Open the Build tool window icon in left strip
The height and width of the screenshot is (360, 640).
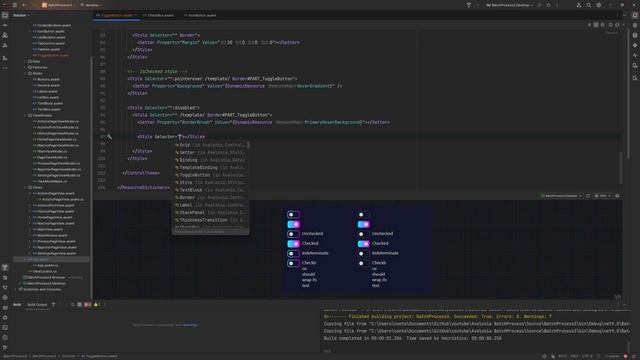[5, 267]
